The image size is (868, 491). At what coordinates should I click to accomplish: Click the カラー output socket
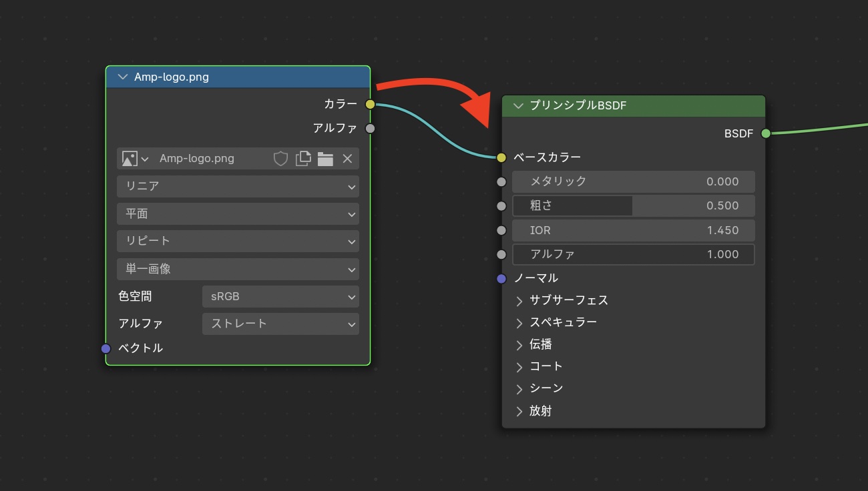pos(371,104)
